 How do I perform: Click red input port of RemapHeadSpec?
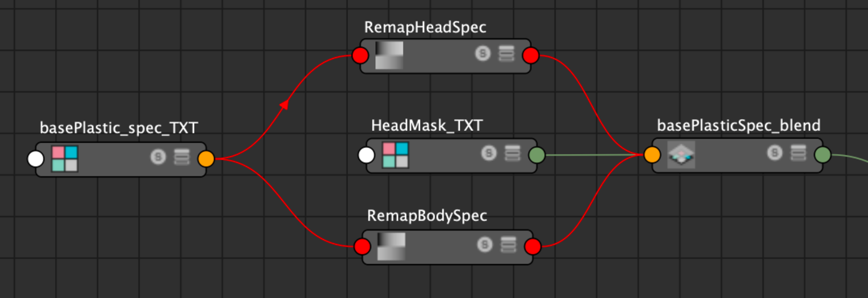coord(360,56)
